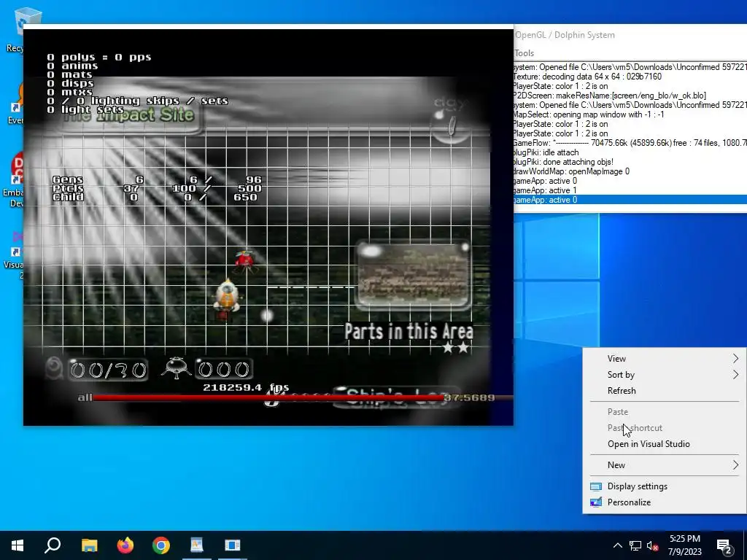
Task: Click the Sort by submenu arrow
Action: [735, 375]
